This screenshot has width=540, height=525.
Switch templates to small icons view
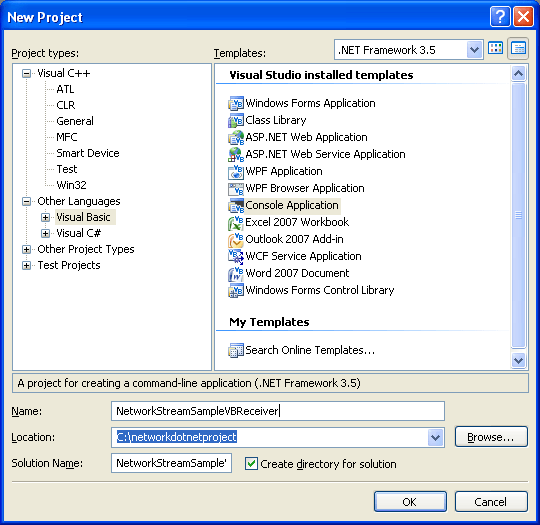[518, 48]
